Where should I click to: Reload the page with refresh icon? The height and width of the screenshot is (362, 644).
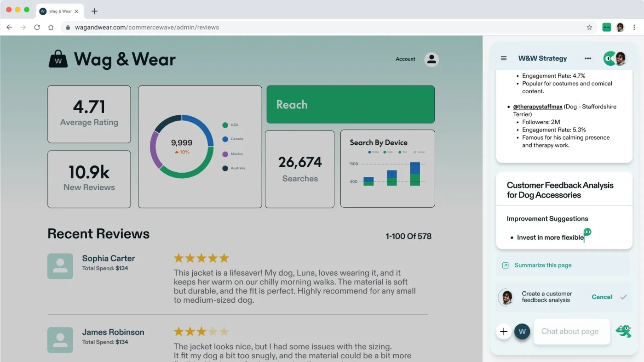click(37, 28)
